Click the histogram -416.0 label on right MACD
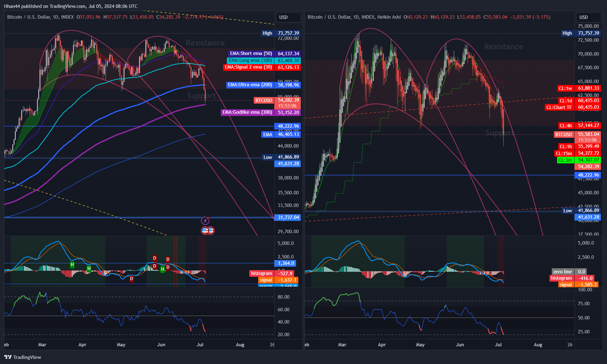The width and height of the screenshot is (607, 364). [572, 278]
